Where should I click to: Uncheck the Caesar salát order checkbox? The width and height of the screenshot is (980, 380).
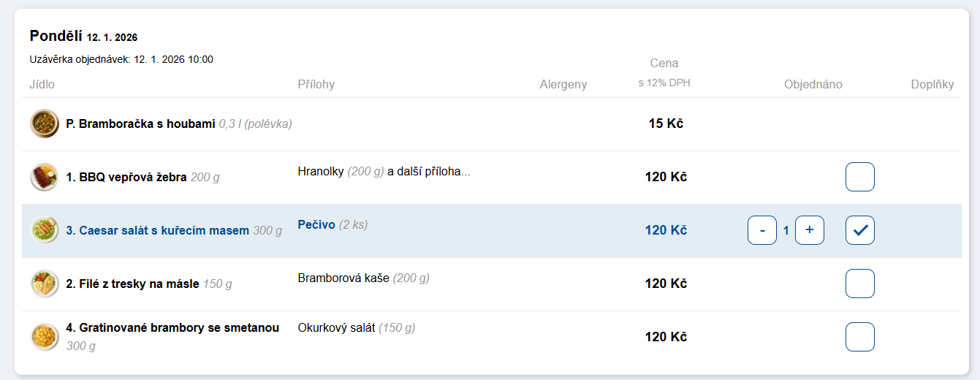click(x=859, y=230)
